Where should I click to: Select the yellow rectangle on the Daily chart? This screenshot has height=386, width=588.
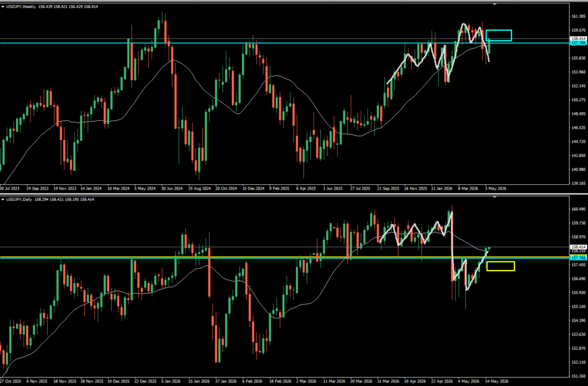pyautogui.click(x=501, y=266)
